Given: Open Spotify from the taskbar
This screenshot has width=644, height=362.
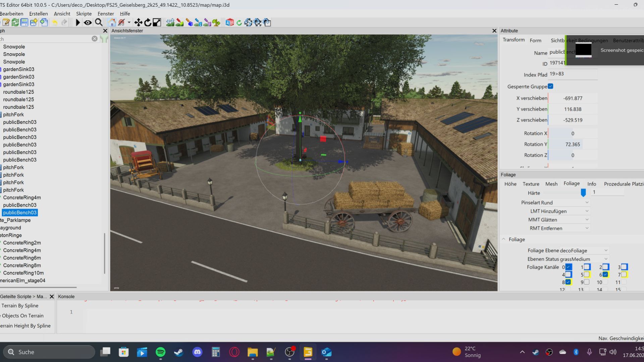Looking at the screenshot, I should pyautogui.click(x=161, y=352).
